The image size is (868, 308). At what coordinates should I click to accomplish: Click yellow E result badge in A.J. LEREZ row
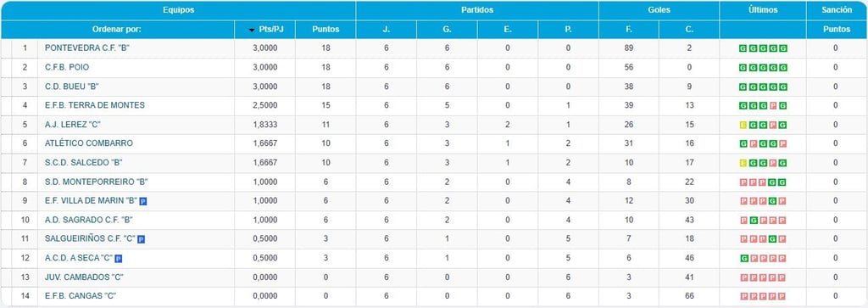coord(743,126)
